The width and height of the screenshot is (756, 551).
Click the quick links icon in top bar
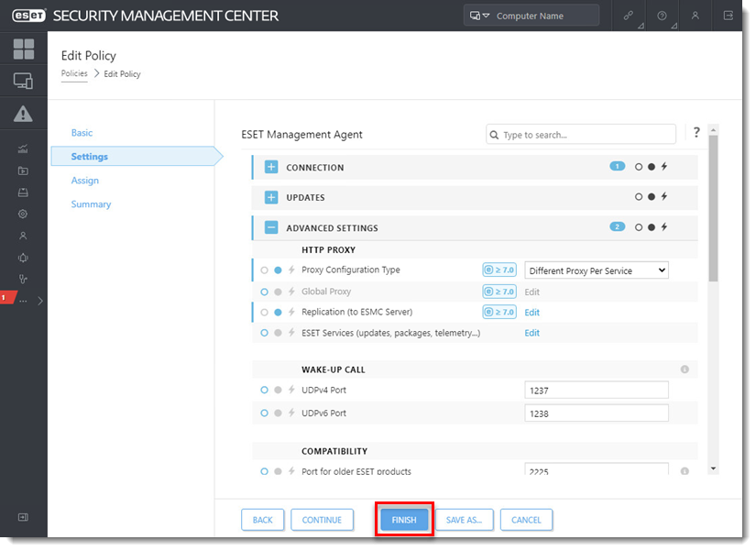[629, 16]
